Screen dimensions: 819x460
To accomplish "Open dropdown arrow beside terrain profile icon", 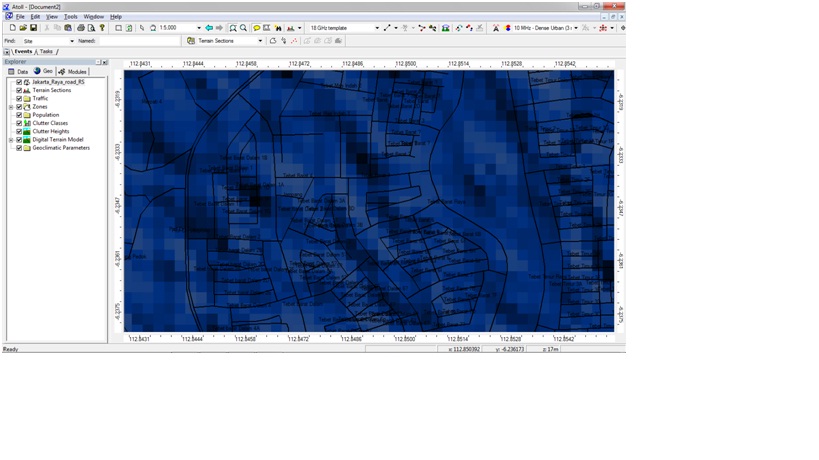I will pyautogui.click(x=299, y=28).
